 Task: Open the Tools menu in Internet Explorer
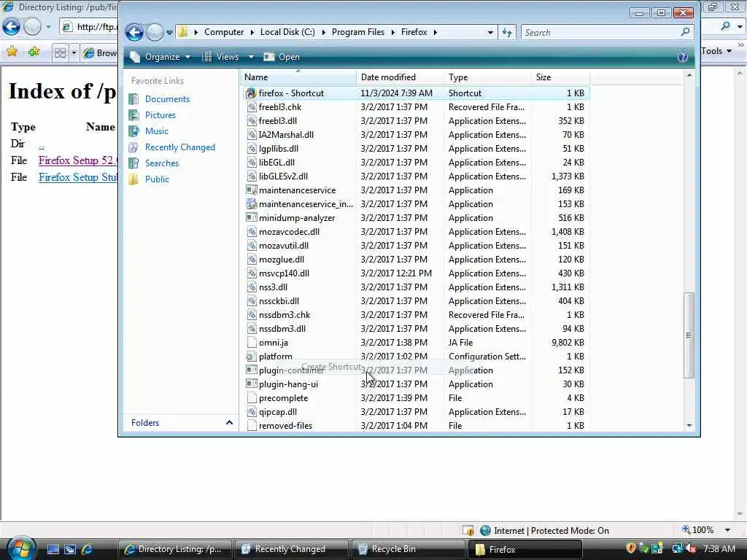click(x=716, y=51)
